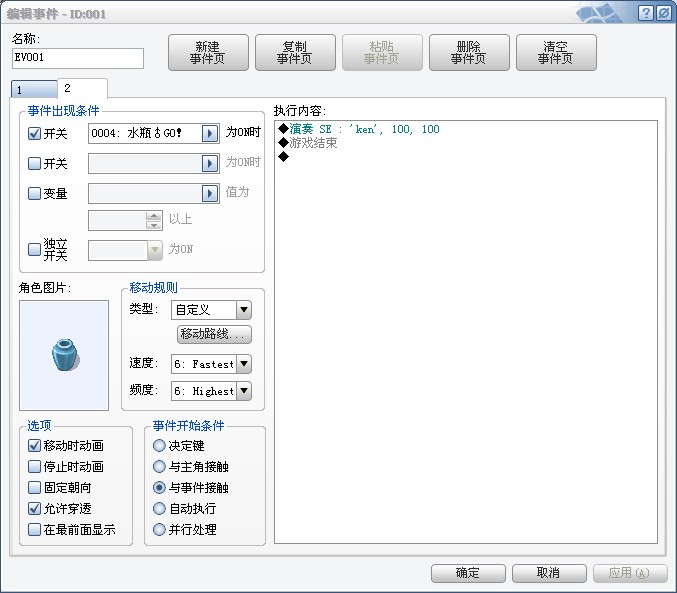677x593 pixels.
Task: Select 自动执行 trigger
Action: point(159,508)
